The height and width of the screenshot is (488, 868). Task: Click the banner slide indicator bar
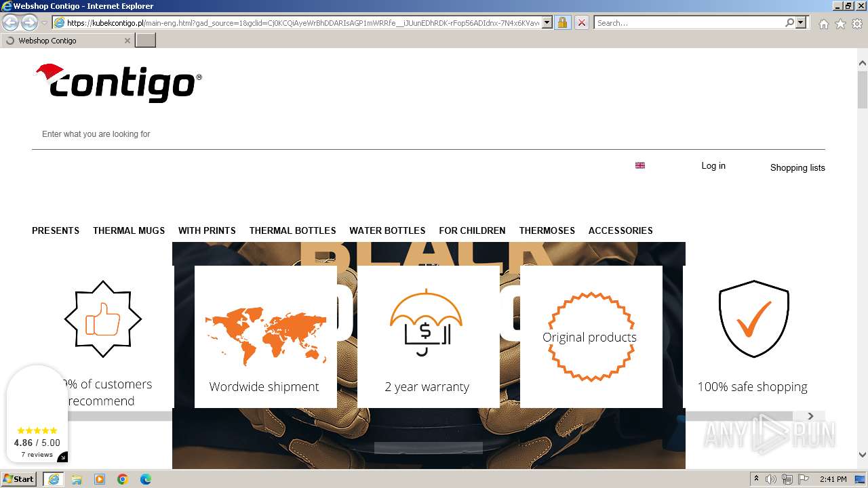pyautogui.click(x=429, y=447)
